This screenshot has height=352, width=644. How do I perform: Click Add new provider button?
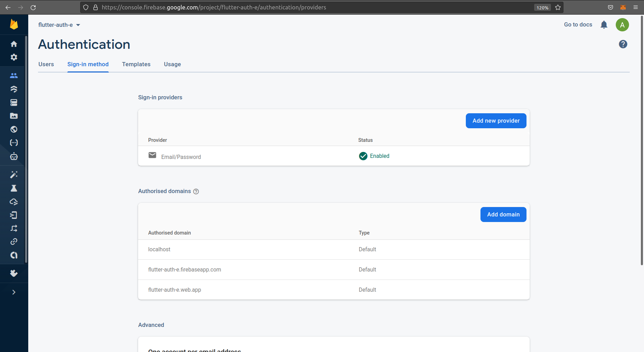tap(496, 121)
